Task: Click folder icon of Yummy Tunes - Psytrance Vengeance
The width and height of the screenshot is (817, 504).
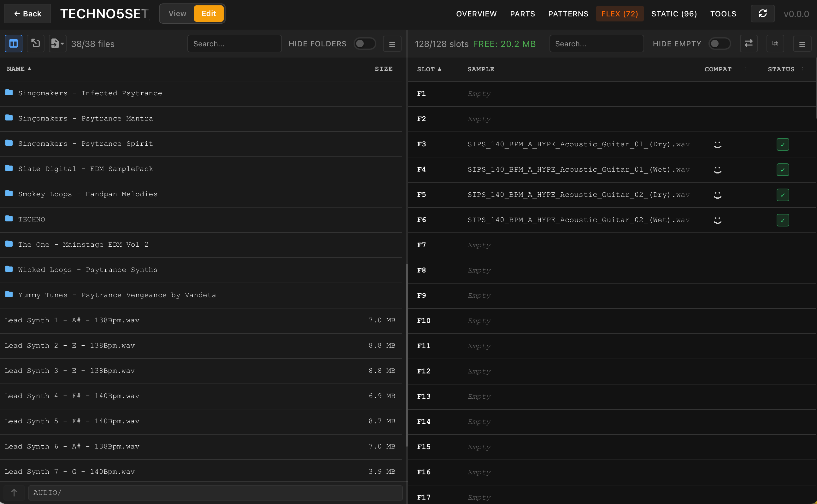Action: click(x=9, y=294)
